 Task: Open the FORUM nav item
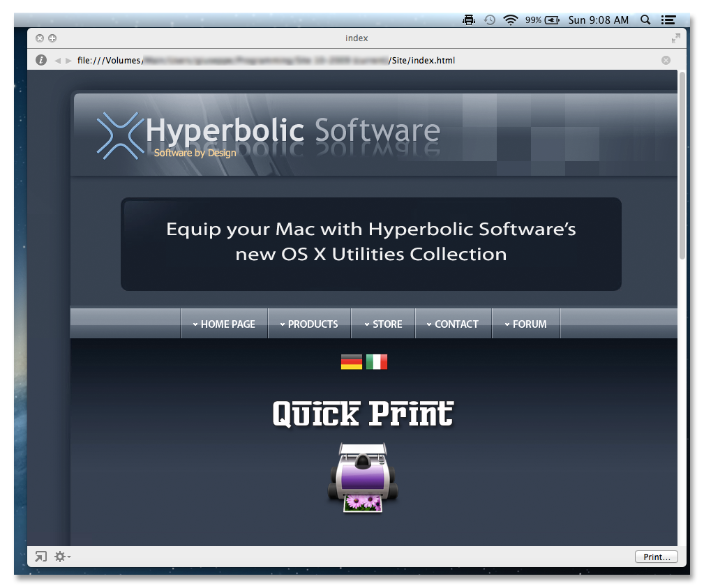(526, 324)
